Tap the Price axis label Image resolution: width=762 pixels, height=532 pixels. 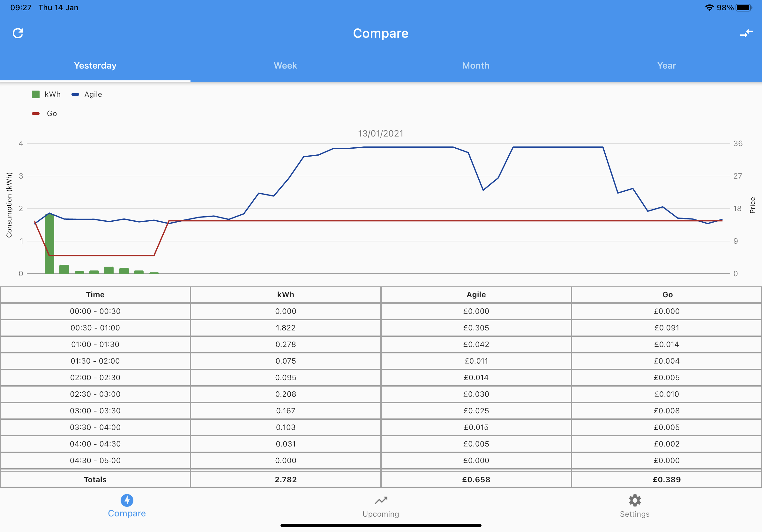pyautogui.click(x=752, y=205)
